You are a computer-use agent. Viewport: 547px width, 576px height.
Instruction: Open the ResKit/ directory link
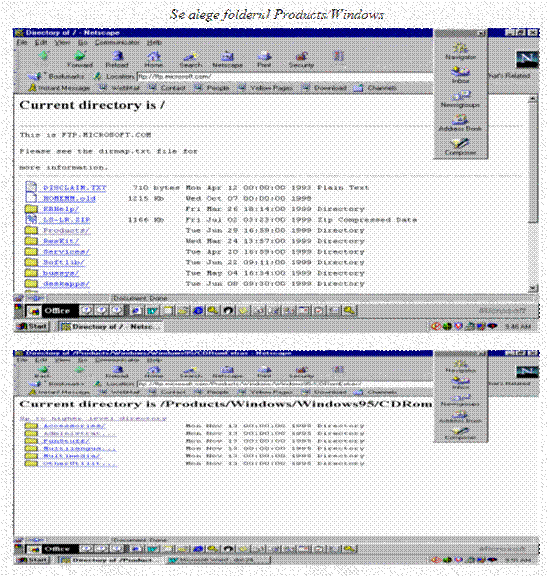click(61, 241)
